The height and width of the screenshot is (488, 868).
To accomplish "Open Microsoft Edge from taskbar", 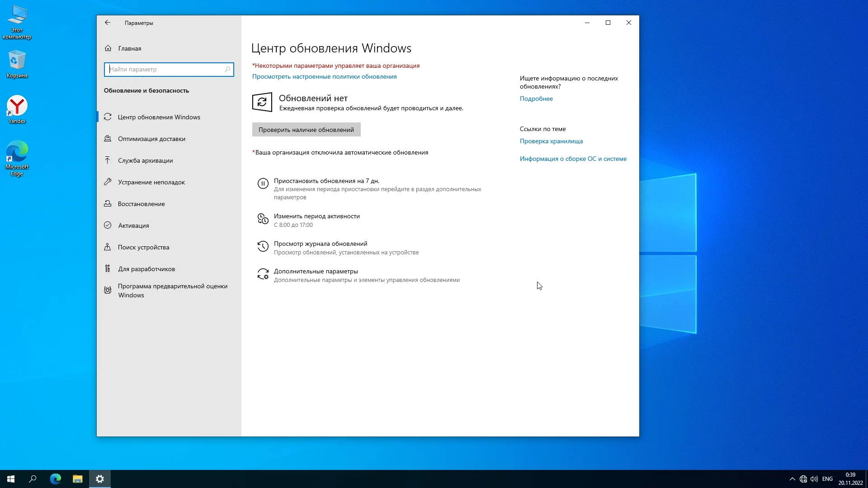I will pos(56,479).
